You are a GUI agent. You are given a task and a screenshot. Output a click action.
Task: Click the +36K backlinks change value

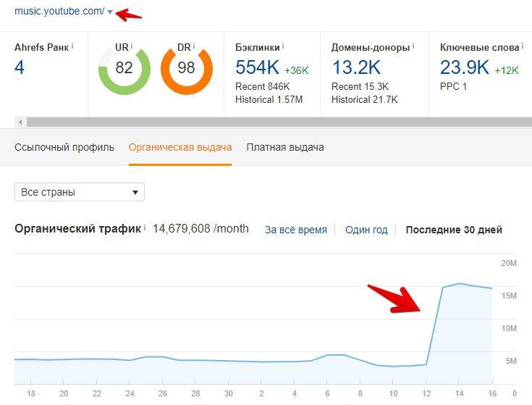tap(297, 70)
